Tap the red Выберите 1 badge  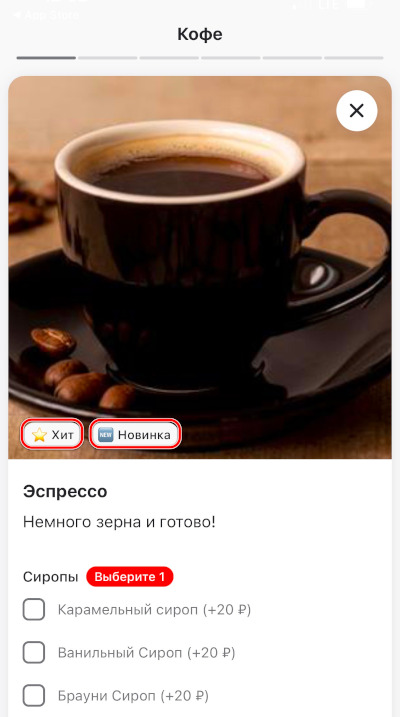pos(130,577)
